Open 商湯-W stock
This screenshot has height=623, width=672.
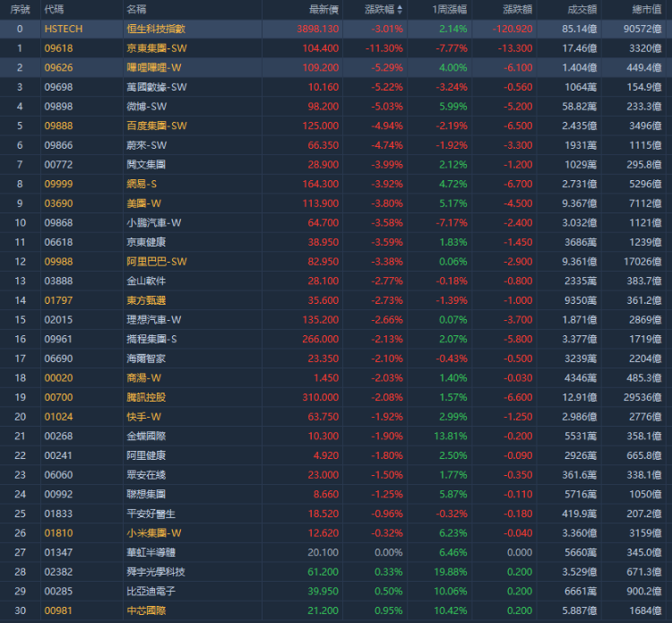coord(144,377)
